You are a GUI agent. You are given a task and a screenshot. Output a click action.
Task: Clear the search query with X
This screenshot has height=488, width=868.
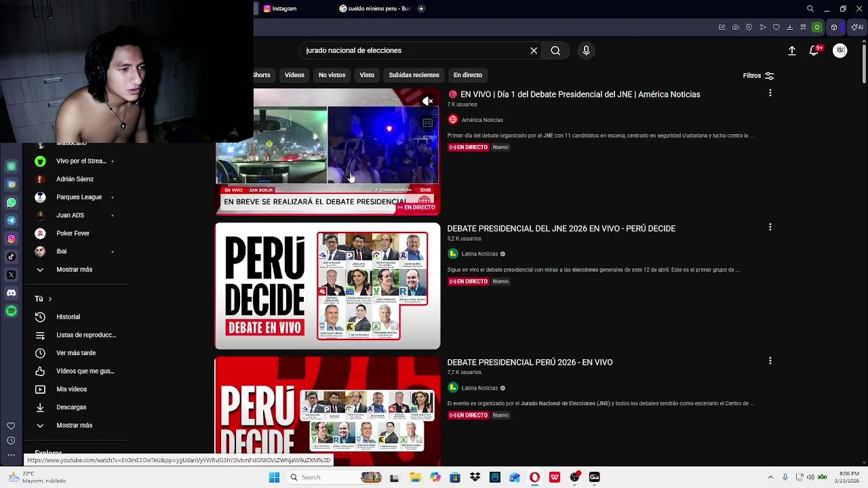pos(534,50)
